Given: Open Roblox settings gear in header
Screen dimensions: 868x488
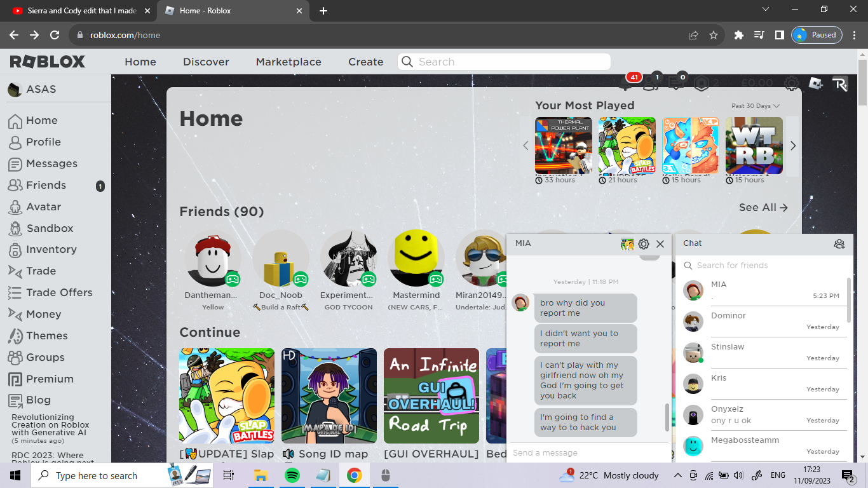Looking at the screenshot, I should [x=791, y=83].
